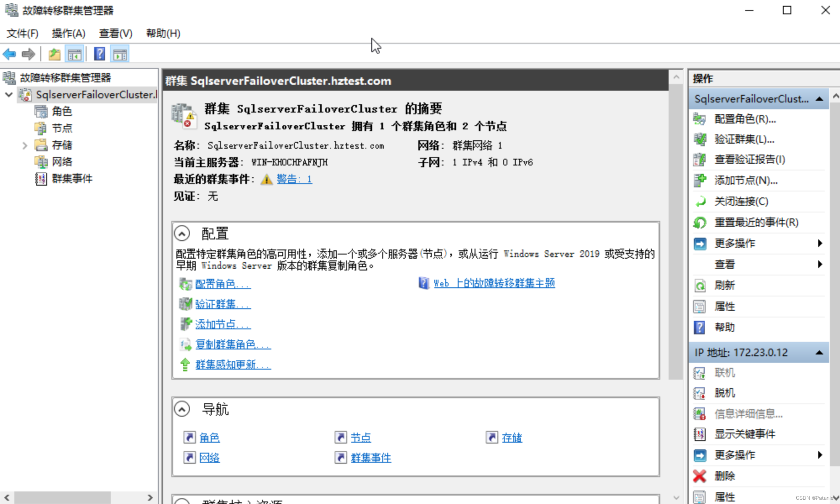Toggle the show/hide action pane icon
The height and width of the screenshot is (504, 840).
coord(120,54)
